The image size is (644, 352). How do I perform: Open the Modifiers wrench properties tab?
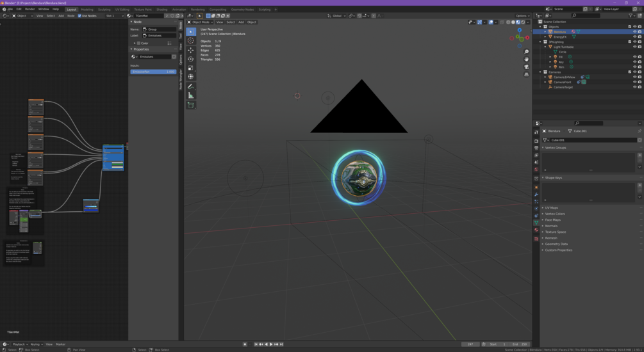(x=536, y=195)
